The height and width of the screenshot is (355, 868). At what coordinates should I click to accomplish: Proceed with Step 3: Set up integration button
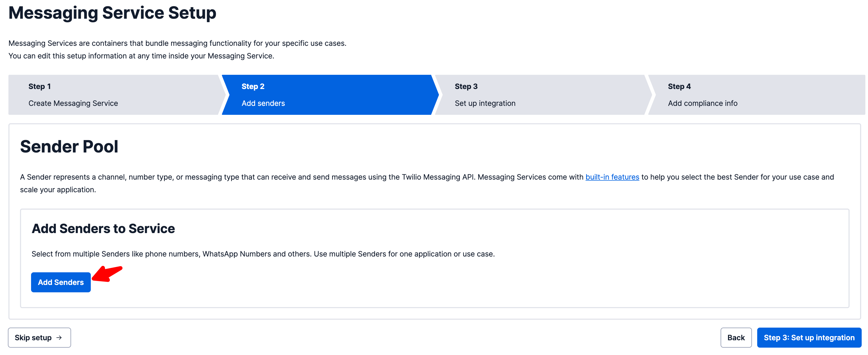(809, 337)
